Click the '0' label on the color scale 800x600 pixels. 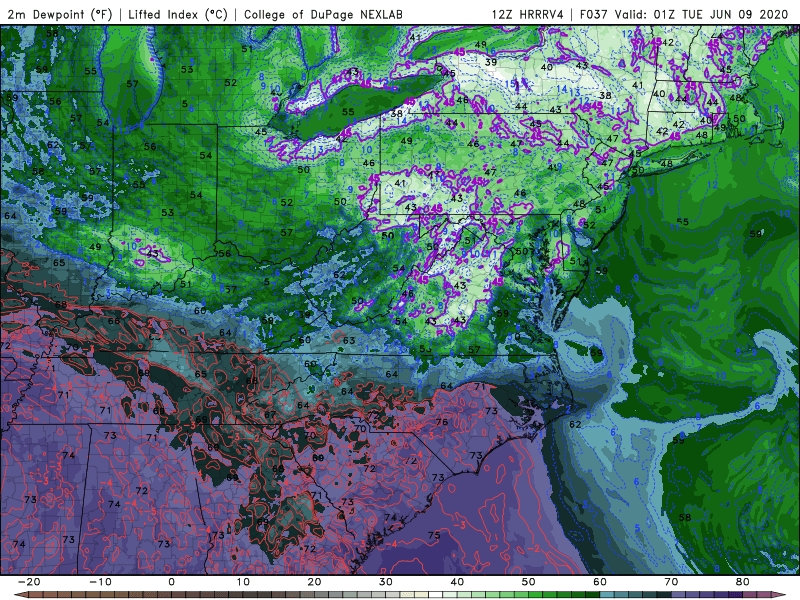point(171,582)
